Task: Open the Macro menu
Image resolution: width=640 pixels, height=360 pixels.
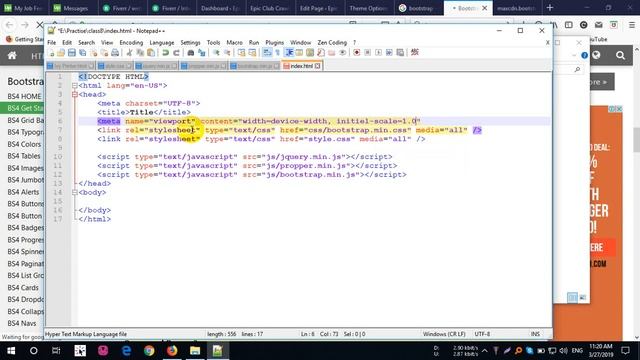Action: pos(234,42)
